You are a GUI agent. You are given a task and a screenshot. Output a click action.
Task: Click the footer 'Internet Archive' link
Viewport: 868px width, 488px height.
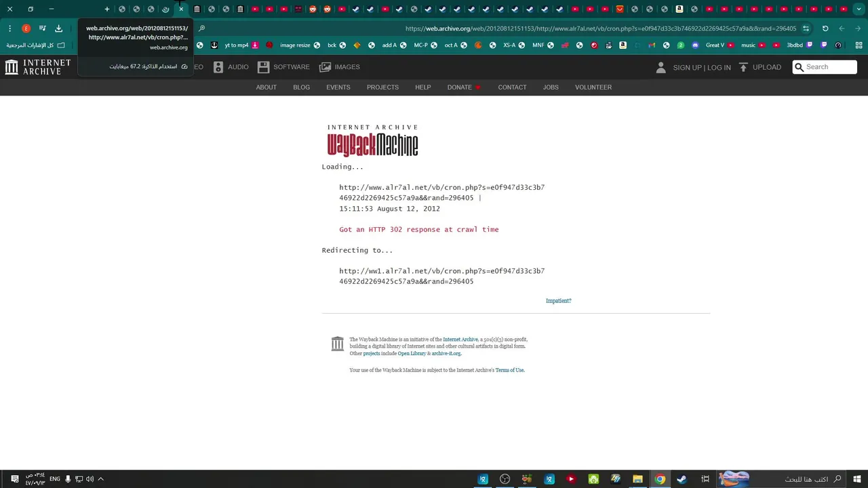point(460,339)
